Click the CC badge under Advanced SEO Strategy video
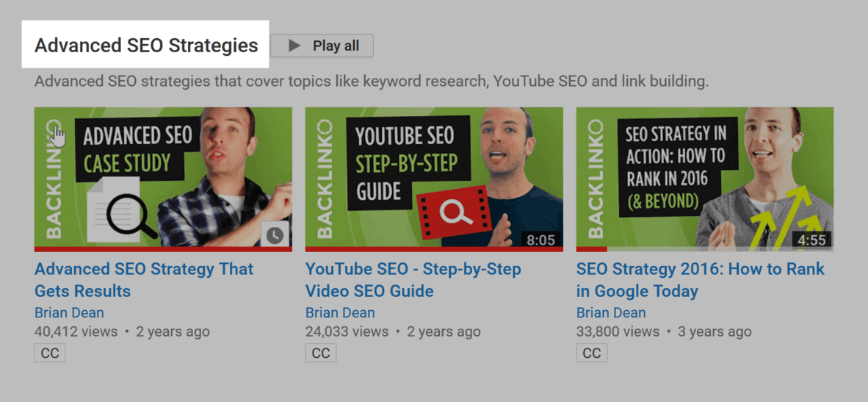Image resolution: width=868 pixels, height=402 pixels. coord(50,353)
